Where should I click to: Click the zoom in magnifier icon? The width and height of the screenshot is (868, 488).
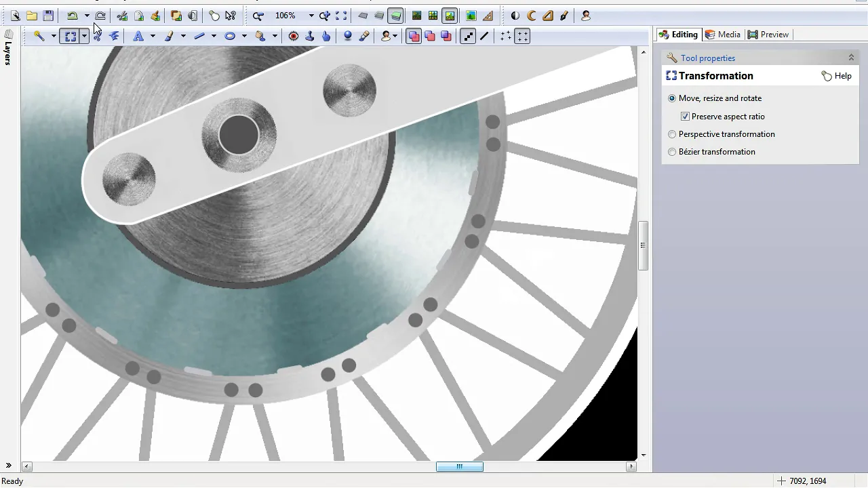coord(325,16)
